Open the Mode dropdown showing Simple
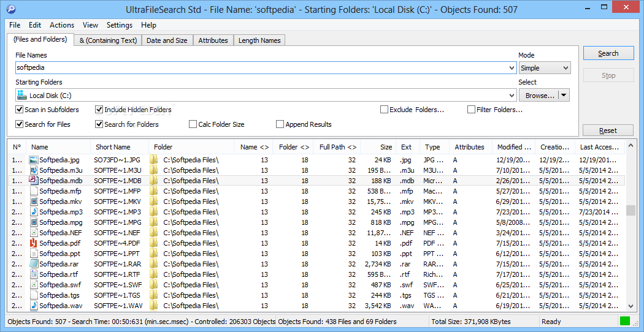This screenshot has height=332, width=644. [x=545, y=68]
